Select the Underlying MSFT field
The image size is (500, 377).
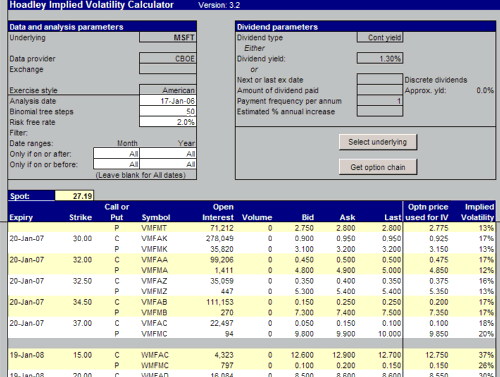pos(168,37)
